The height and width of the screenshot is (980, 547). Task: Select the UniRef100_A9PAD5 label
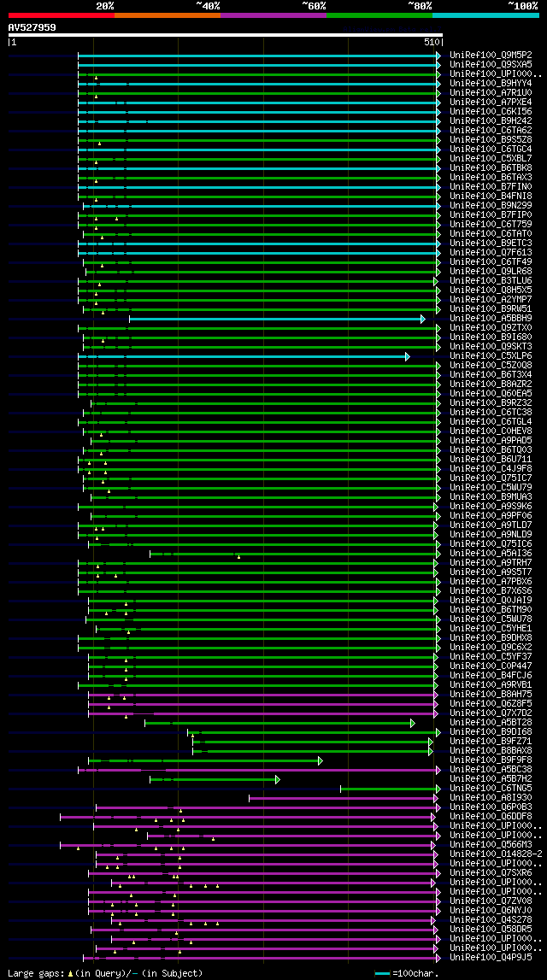[x=491, y=441]
